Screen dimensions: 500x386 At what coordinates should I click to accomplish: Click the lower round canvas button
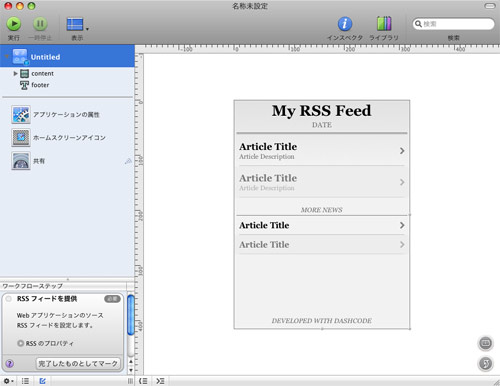485,363
